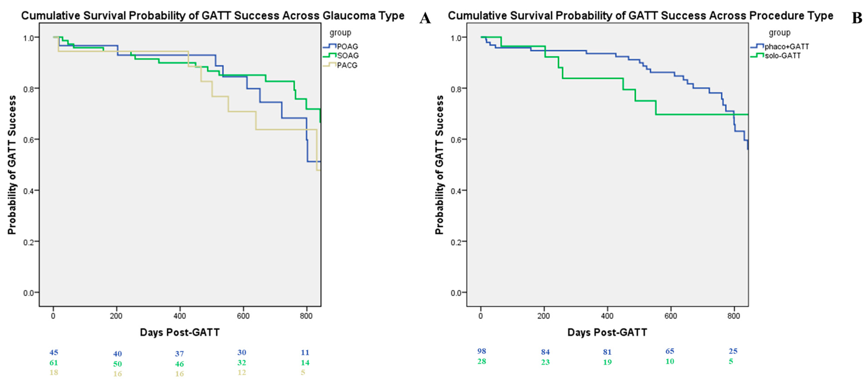This screenshot has width=868, height=384.
Task: Click the green at-risk number 28
Action: (482, 361)
